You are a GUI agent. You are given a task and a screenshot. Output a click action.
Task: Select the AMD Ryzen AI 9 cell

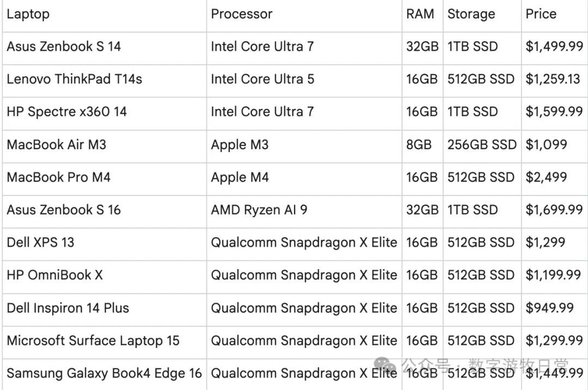coord(259,210)
